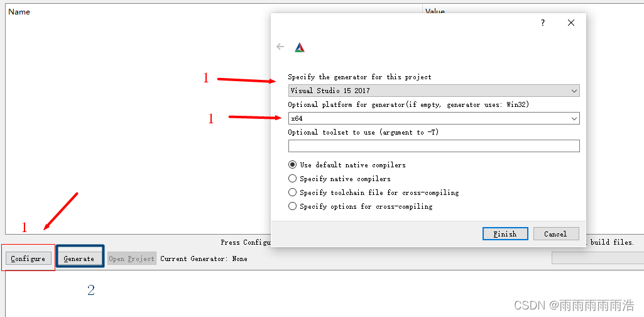644x317 pixels.
Task: Select Use default native compilers
Action: pyautogui.click(x=293, y=165)
